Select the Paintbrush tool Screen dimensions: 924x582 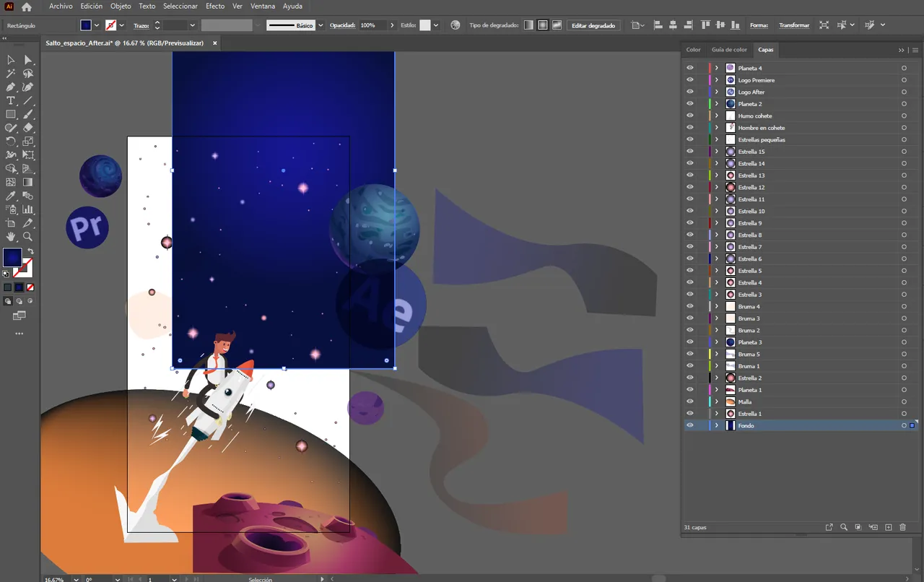point(28,114)
